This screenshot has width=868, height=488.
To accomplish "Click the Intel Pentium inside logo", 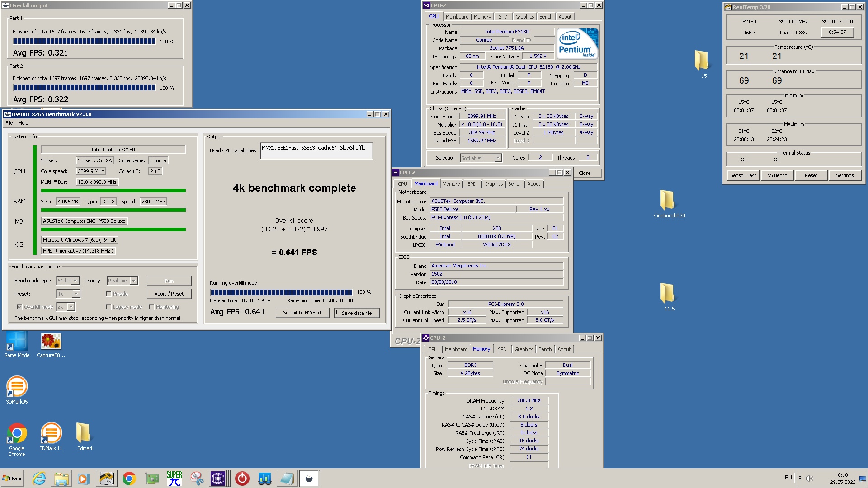I will coord(577,43).
